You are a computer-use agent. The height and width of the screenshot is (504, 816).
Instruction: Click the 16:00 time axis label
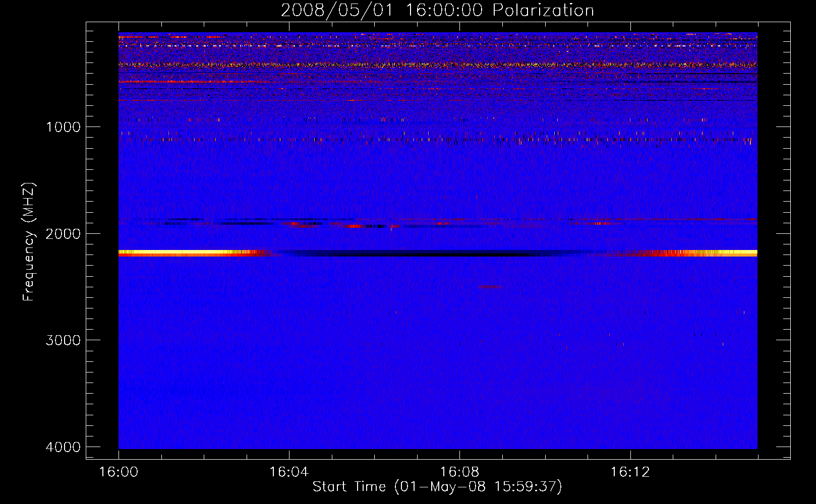click(x=119, y=472)
